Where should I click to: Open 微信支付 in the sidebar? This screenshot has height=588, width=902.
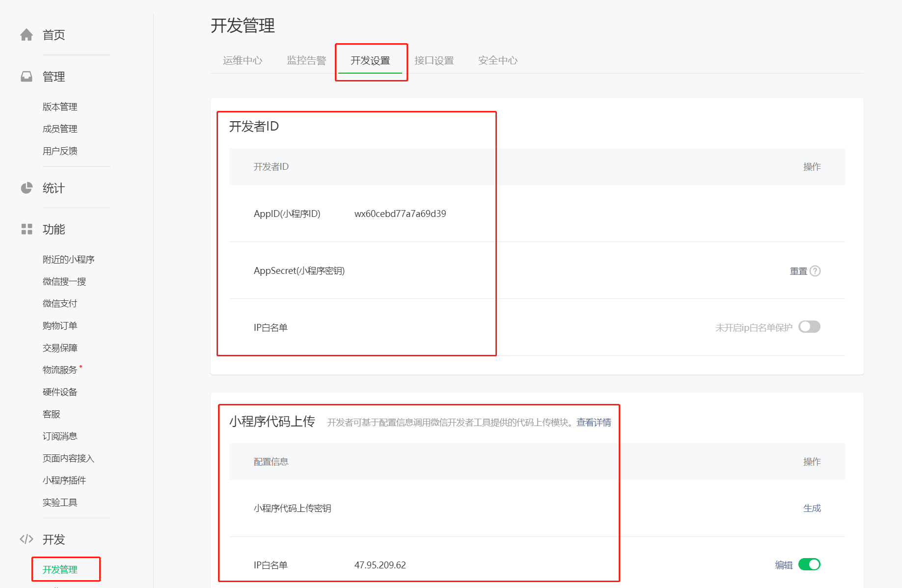point(60,303)
